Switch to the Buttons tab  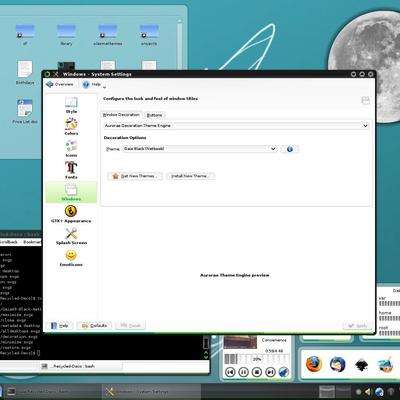154,115
